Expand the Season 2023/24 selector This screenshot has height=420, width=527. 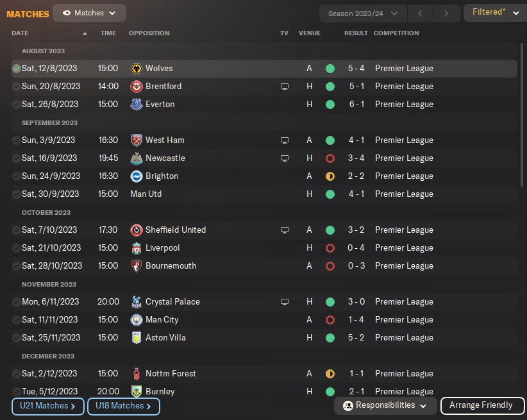pos(363,13)
